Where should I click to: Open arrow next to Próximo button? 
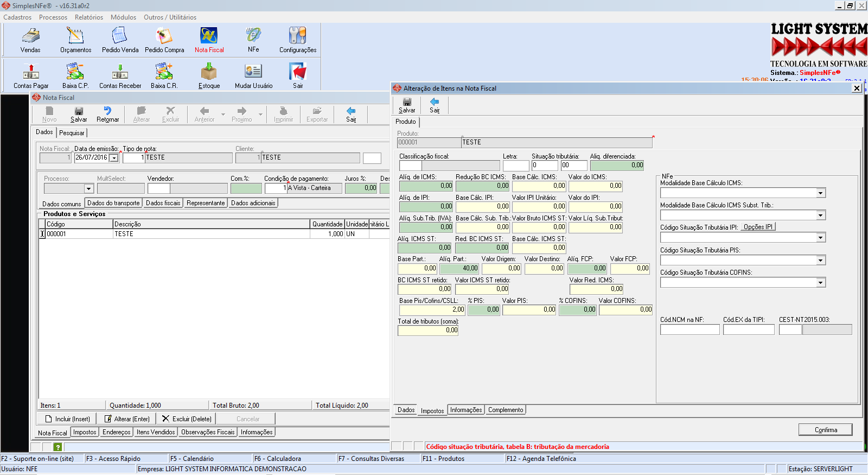coord(261,115)
